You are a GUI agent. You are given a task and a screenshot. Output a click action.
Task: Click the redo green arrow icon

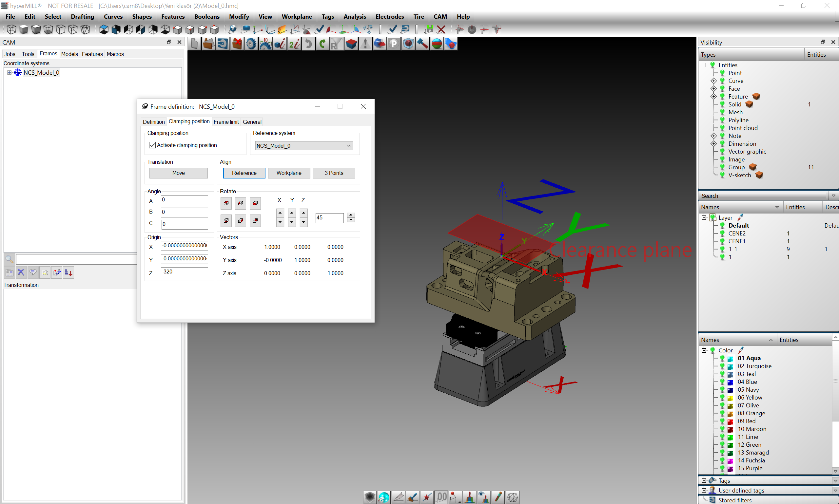tap(322, 44)
